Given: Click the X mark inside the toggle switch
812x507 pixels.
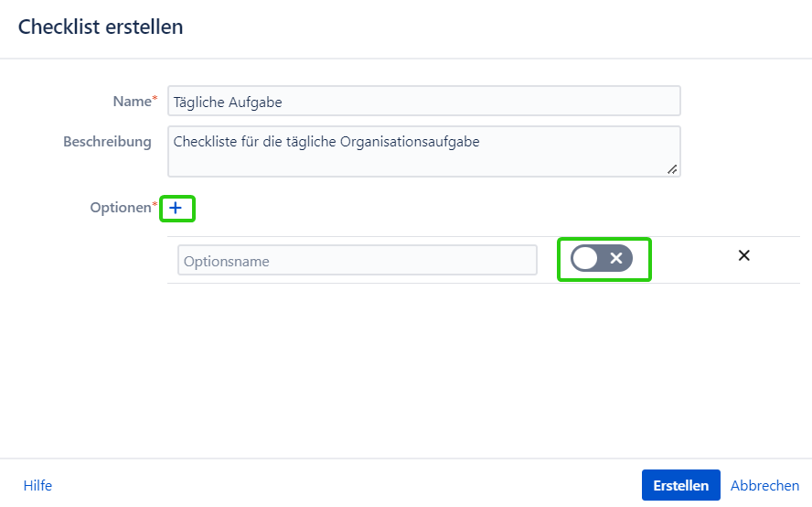Looking at the screenshot, I should pos(616,259).
